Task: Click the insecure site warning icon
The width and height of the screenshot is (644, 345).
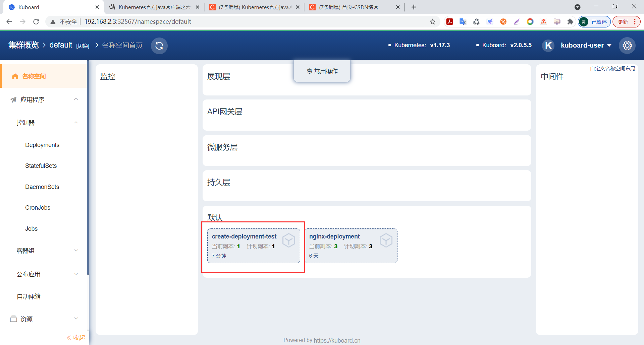Action: pyautogui.click(x=53, y=22)
